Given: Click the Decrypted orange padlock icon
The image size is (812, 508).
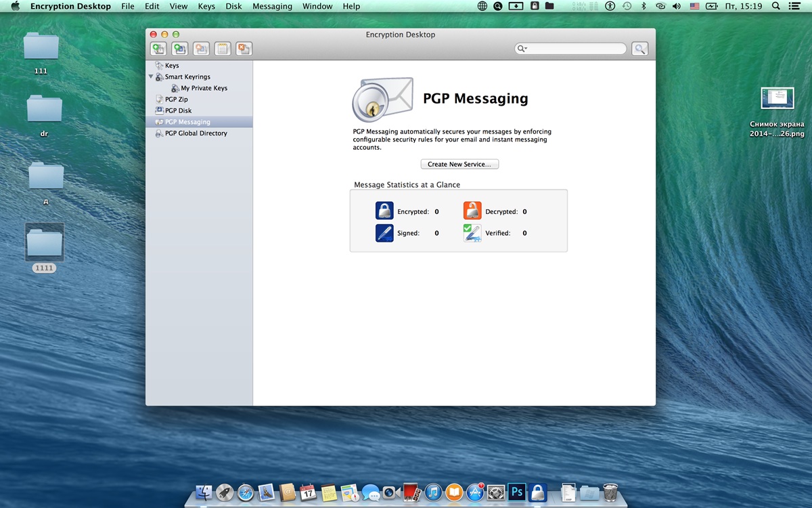Looking at the screenshot, I should point(472,211).
